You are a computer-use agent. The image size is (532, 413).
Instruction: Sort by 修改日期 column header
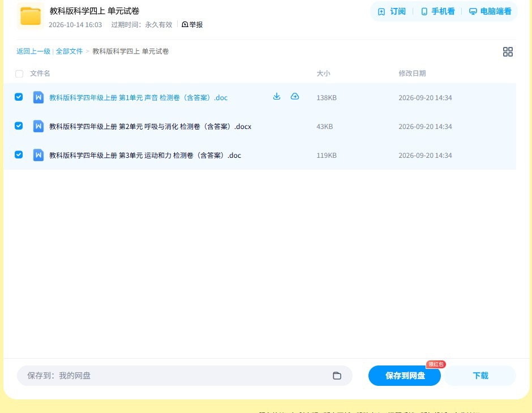[x=412, y=73]
